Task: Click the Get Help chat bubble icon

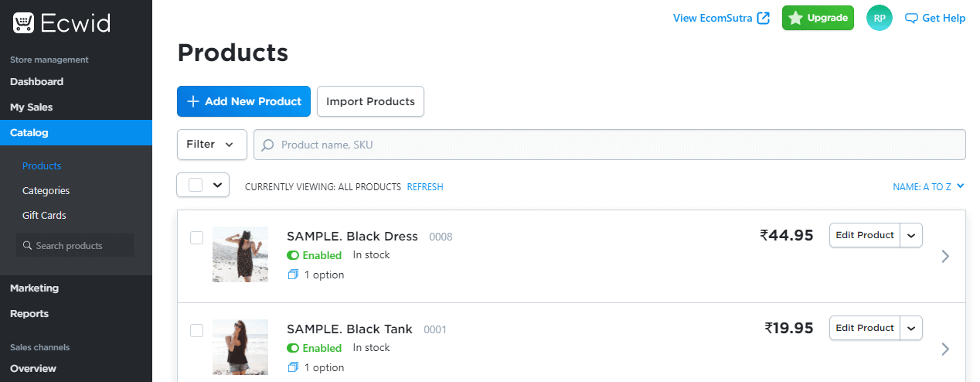Action: tap(911, 19)
